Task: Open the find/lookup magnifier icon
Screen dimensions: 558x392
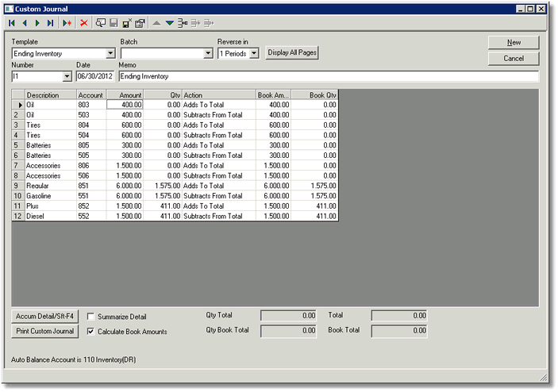Action: point(101,23)
